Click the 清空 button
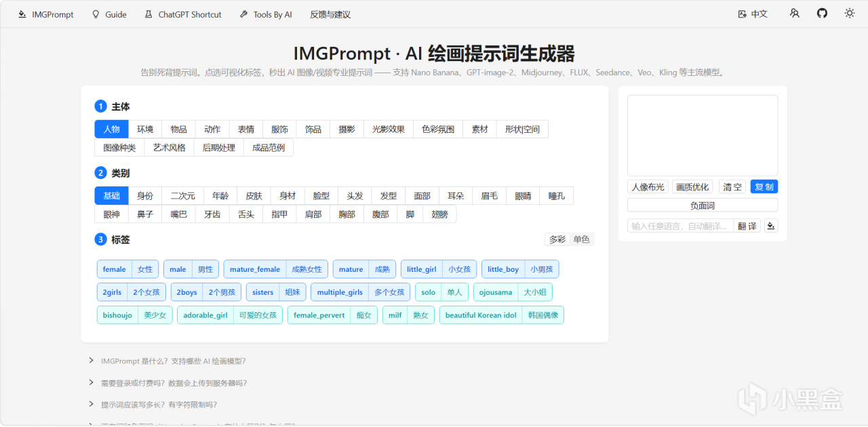 point(732,187)
